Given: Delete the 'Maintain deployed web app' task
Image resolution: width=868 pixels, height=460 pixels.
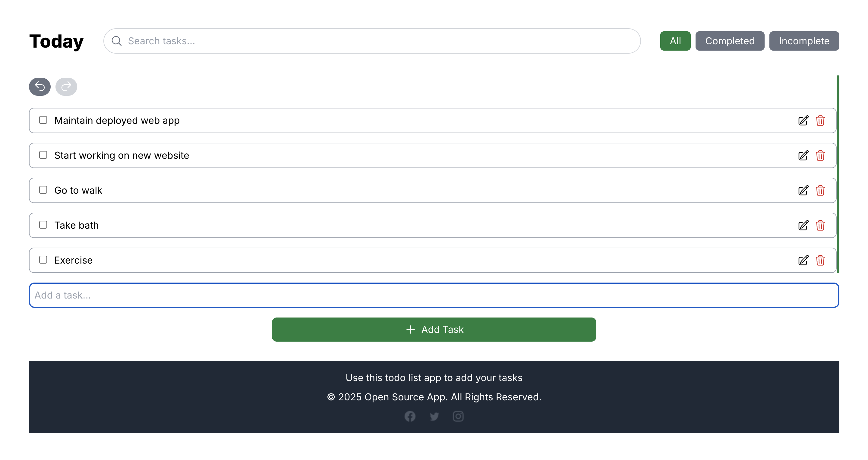Looking at the screenshot, I should pos(820,120).
